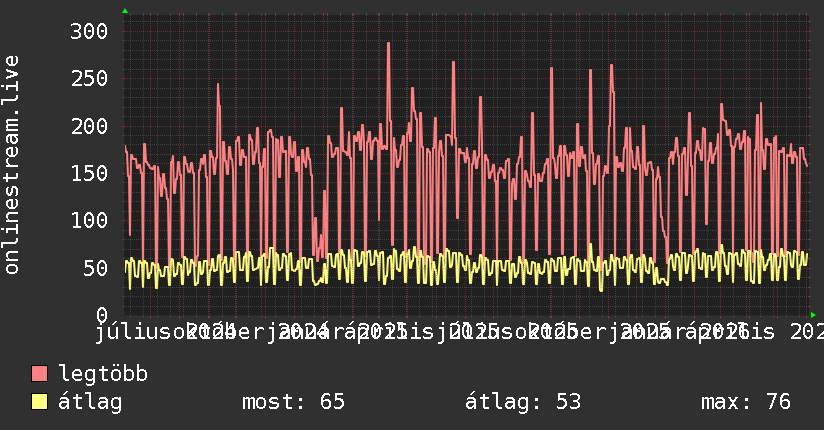This screenshot has height=430, width=824.
Task: Click the 0 y-axis label
Action: 102,315
